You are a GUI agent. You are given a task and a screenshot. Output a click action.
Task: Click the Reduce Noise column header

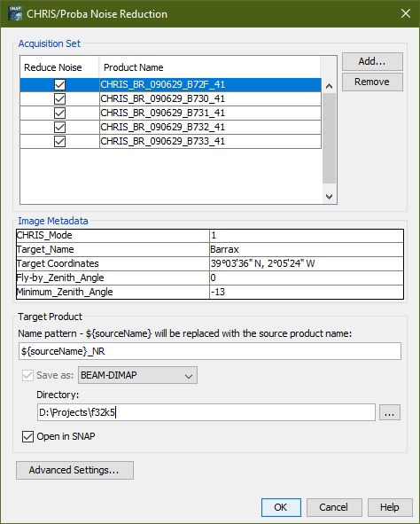(x=59, y=67)
